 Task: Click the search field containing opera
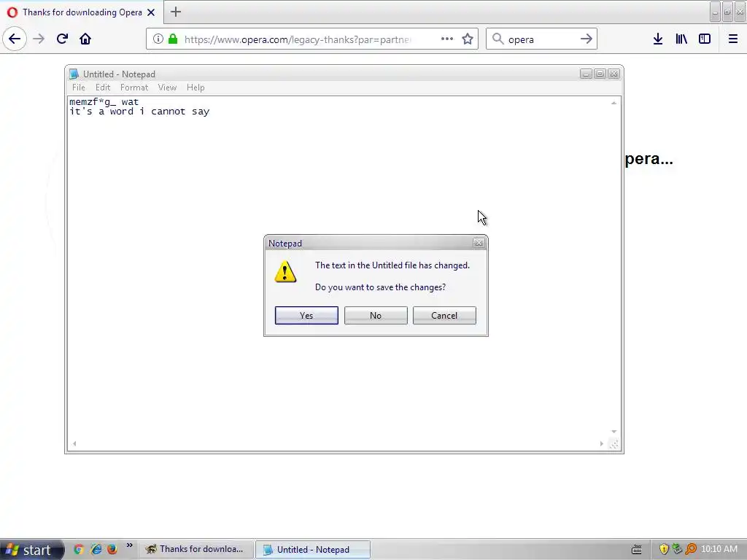(x=542, y=39)
